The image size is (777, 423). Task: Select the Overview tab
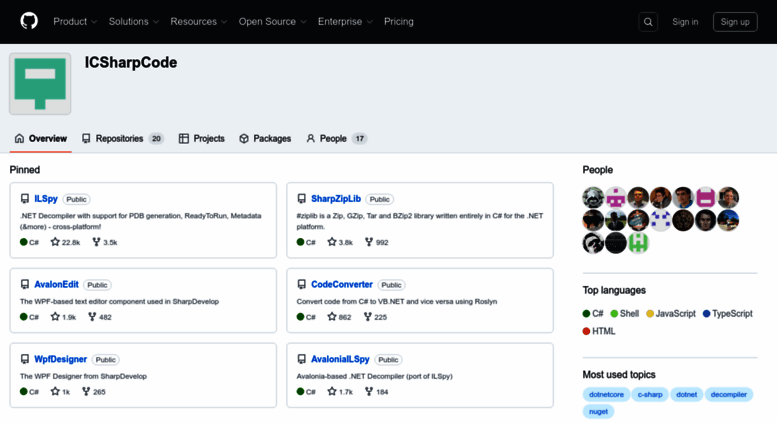coord(41,138)
